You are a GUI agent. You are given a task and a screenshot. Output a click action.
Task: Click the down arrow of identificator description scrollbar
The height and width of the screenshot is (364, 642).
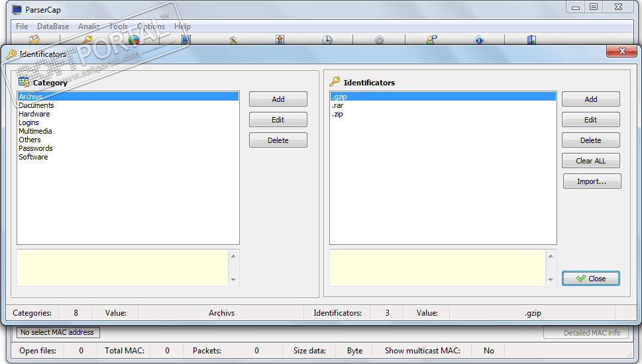551,280
